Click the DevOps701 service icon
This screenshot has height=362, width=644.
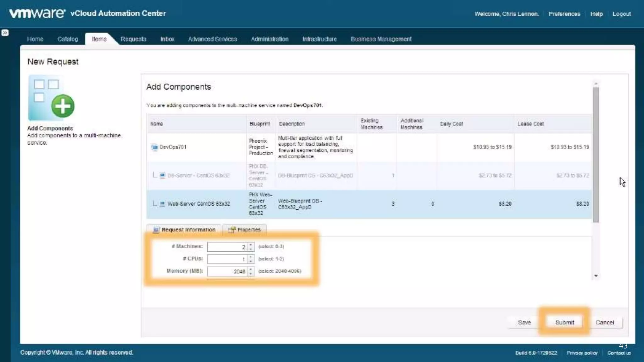154,147
